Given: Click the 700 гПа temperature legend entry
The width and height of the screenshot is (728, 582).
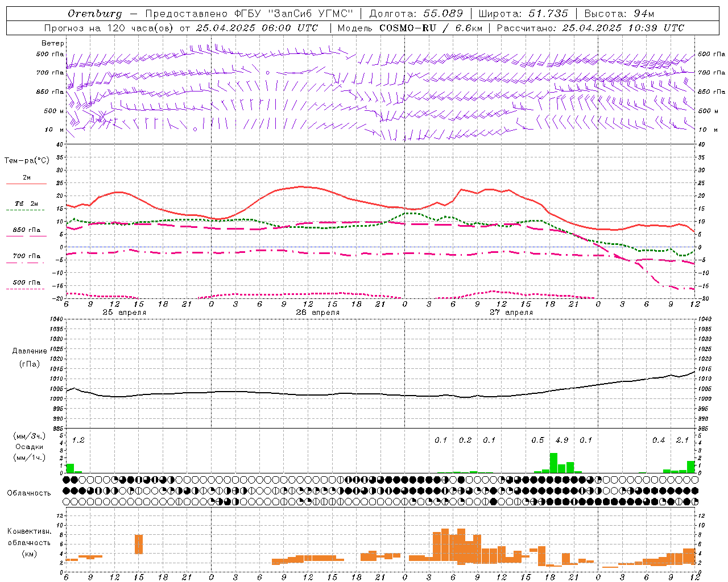Looking at the screenshot, I should click(27, 256).
